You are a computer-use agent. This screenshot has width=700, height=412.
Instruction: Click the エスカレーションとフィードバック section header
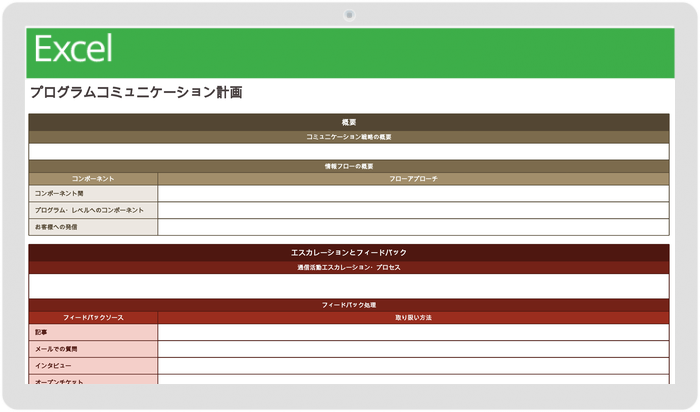pos(349,253)
